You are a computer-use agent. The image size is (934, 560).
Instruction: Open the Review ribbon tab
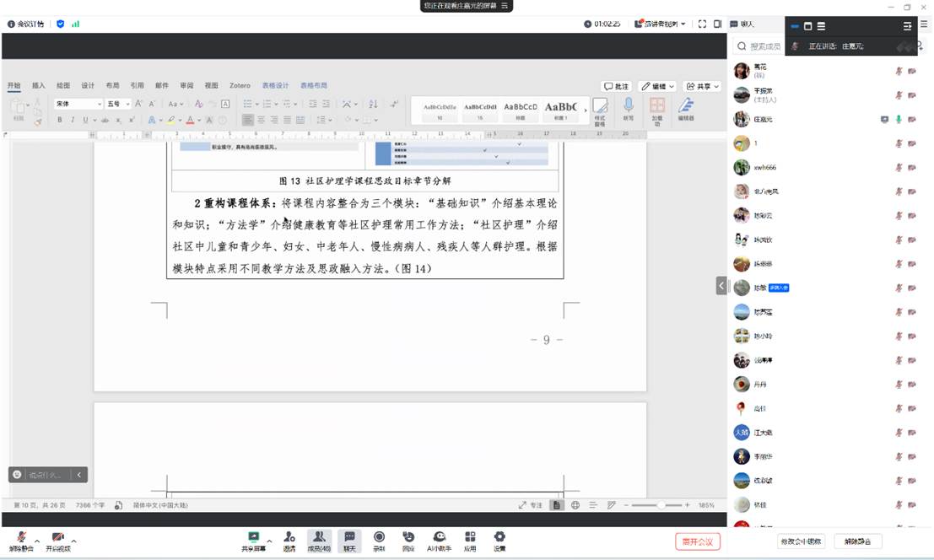pyautogui.click(x=186, y=86)
